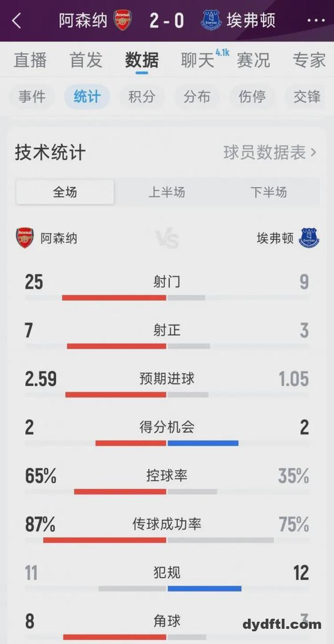The width and height of the screenshot is (334, 644).
Task: Open the three-dot more options menu
Action: [316, 21]
